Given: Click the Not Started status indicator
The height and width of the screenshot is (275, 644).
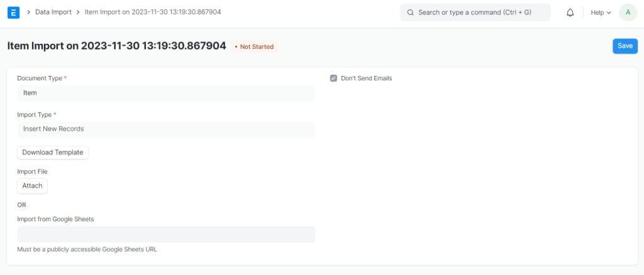Looking at the screenshot, I should (254, 46).
